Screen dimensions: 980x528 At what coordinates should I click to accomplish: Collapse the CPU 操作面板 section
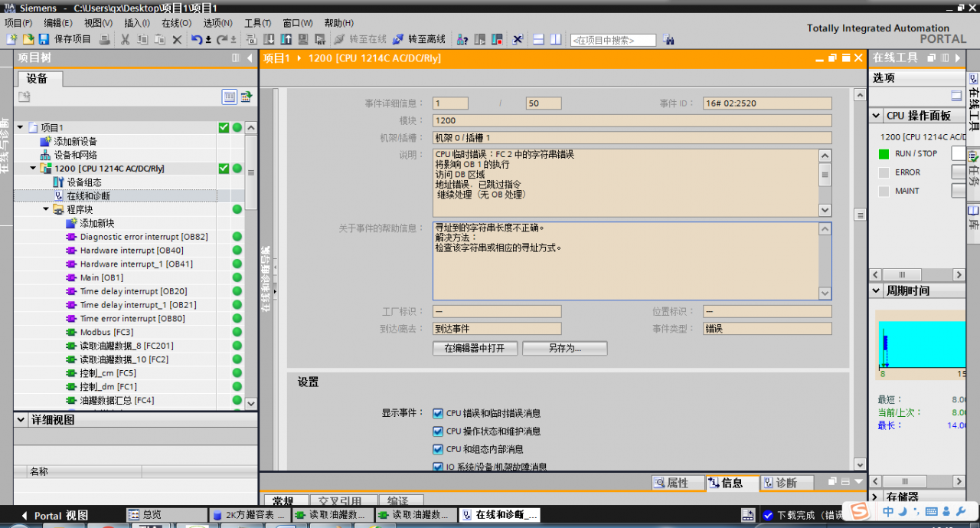coord(877,116)
